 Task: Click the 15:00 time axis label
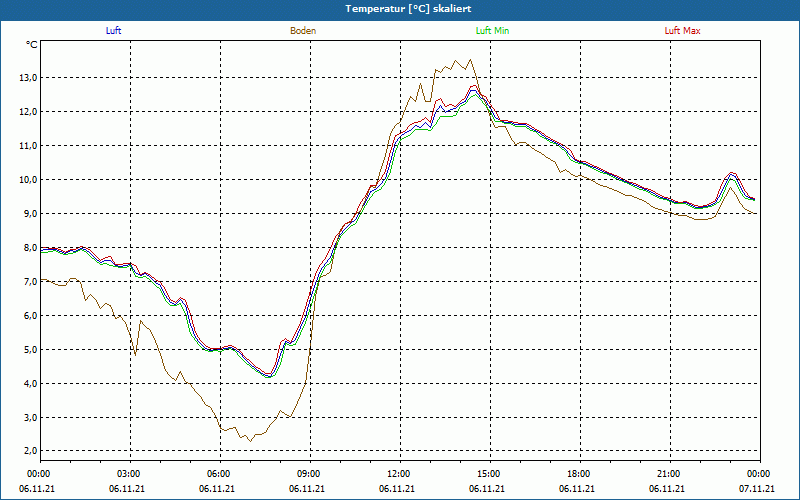point(490,474)
